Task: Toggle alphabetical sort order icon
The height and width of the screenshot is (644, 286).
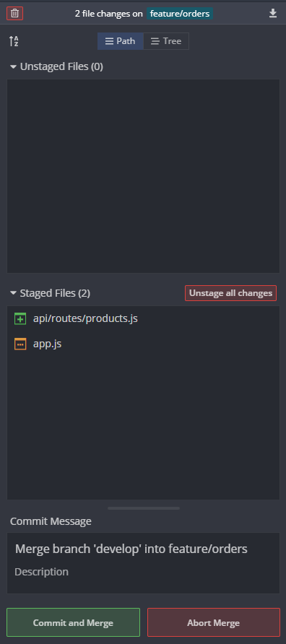Action: point(14,41)
